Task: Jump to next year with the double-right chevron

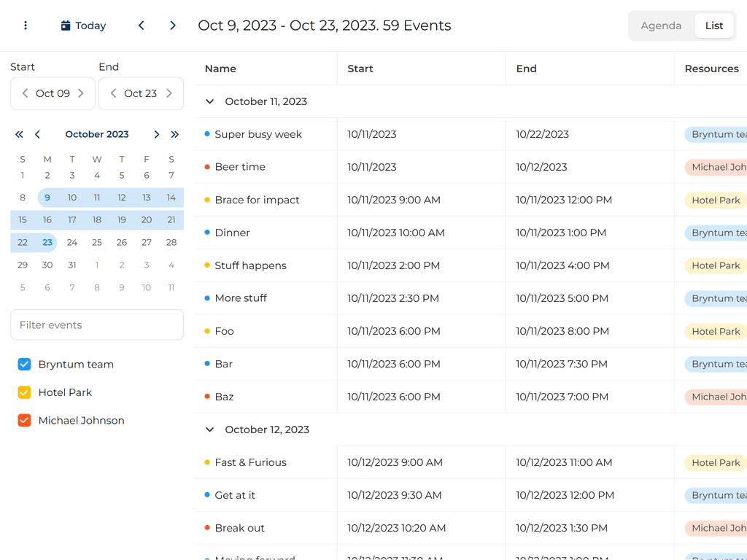Action: [x=175, y=134]
